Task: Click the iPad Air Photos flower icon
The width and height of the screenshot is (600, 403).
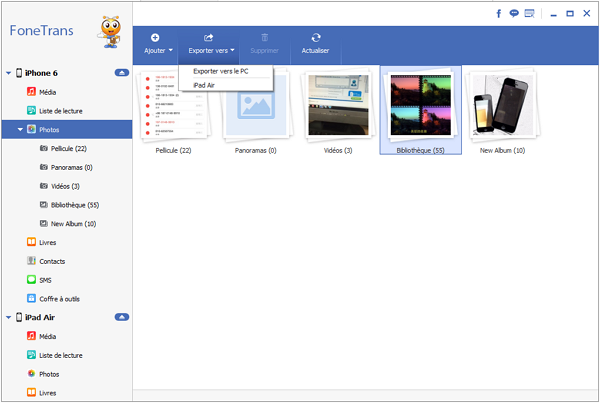Action: (31, 374)
